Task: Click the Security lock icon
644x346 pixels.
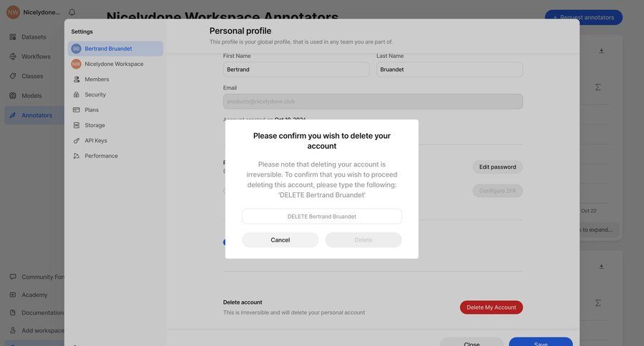Action: pos(77,94)
